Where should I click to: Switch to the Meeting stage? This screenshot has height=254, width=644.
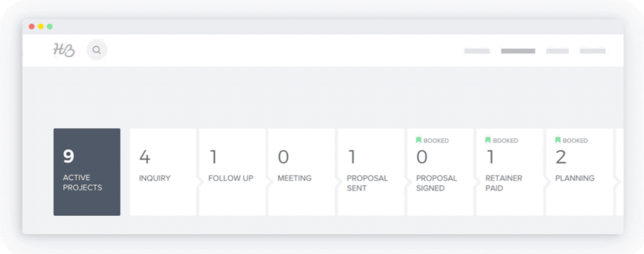point(302,172)
